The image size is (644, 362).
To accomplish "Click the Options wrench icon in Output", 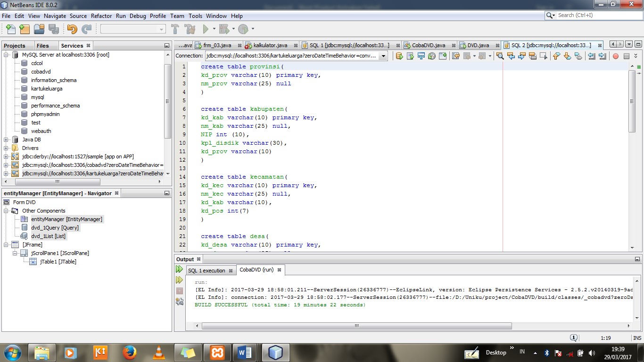I will 179,301.
